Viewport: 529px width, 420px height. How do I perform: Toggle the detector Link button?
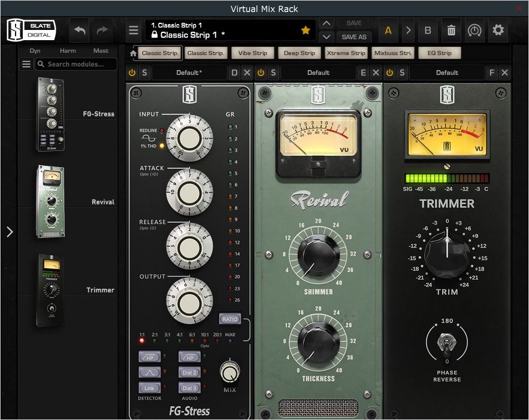click(x=149, y=388)
